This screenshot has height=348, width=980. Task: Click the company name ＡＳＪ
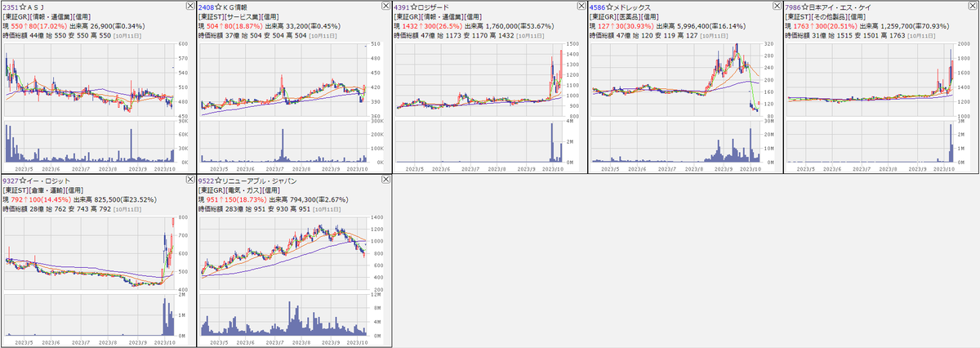38,6
